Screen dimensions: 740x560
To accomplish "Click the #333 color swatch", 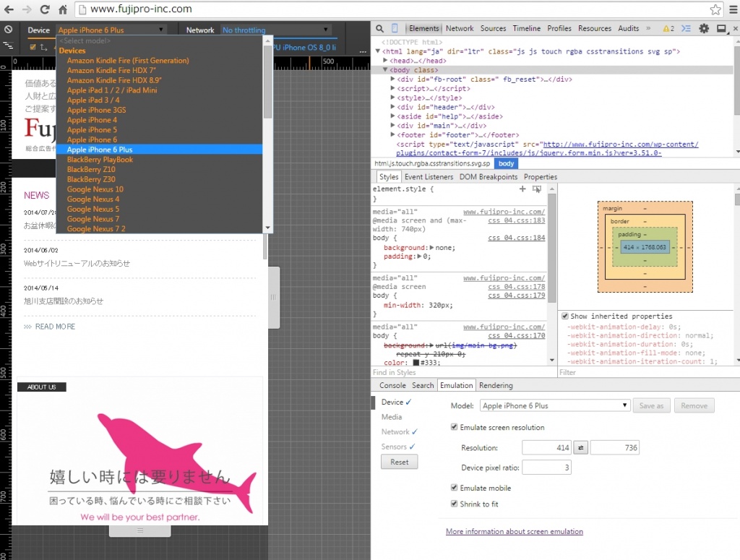I will (416, 363).
